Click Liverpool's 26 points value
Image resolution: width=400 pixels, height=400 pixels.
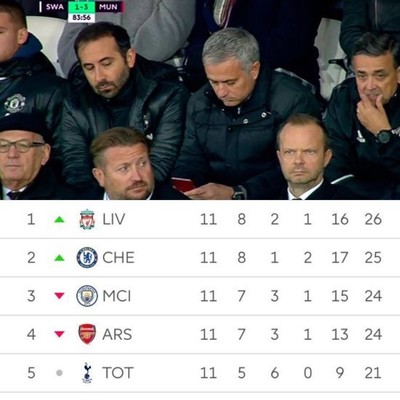[x=373, y=219]
